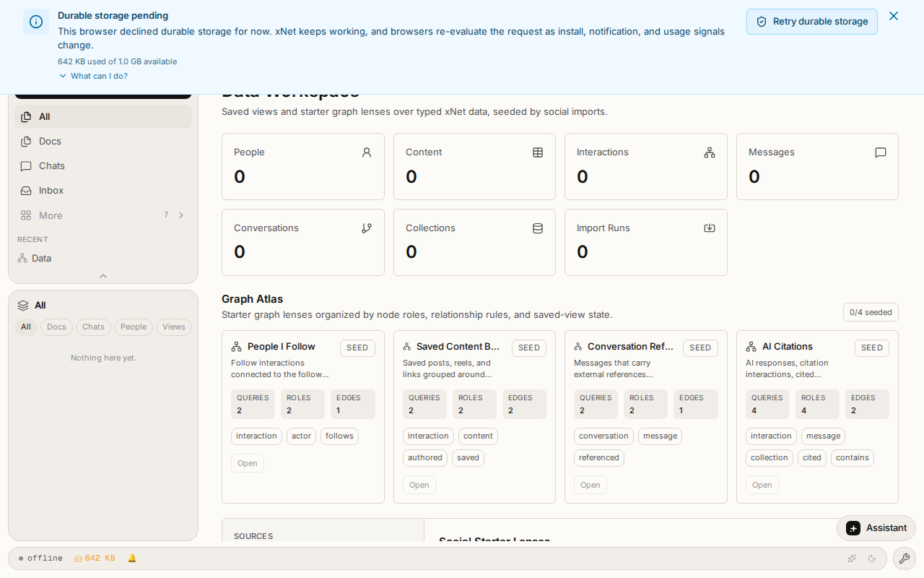Screen dimensions: 924x578
Task: Expand the More sidebar item
Action: click(103, 215)
